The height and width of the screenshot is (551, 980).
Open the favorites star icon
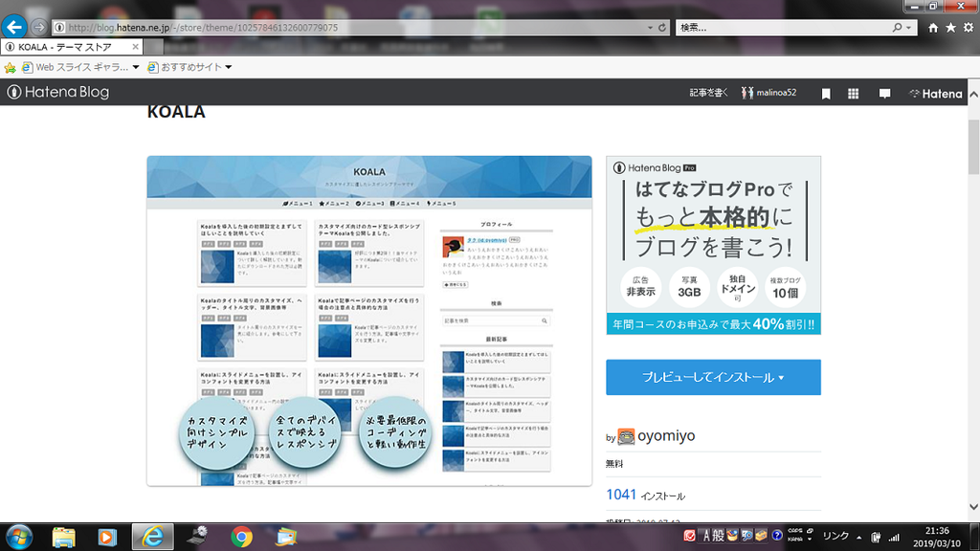coord(950,28)
